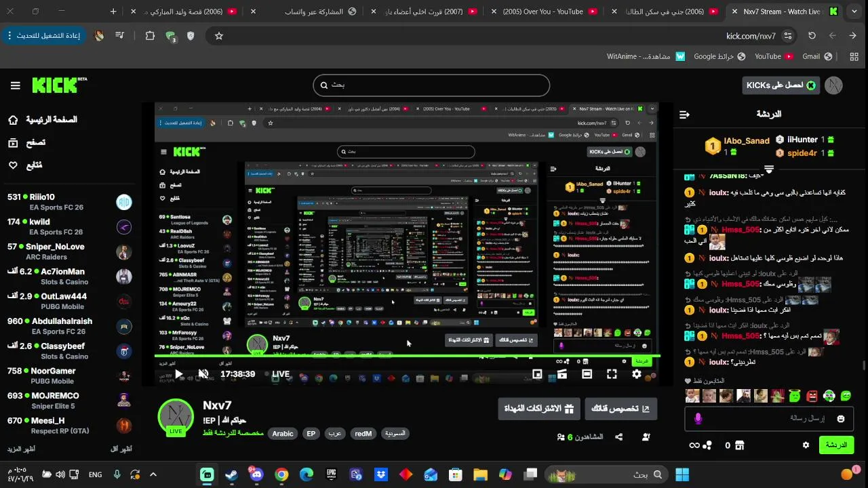Open the emoji picker in chat
The width and height of the screenshot is (868, 488).
(841, 419)
